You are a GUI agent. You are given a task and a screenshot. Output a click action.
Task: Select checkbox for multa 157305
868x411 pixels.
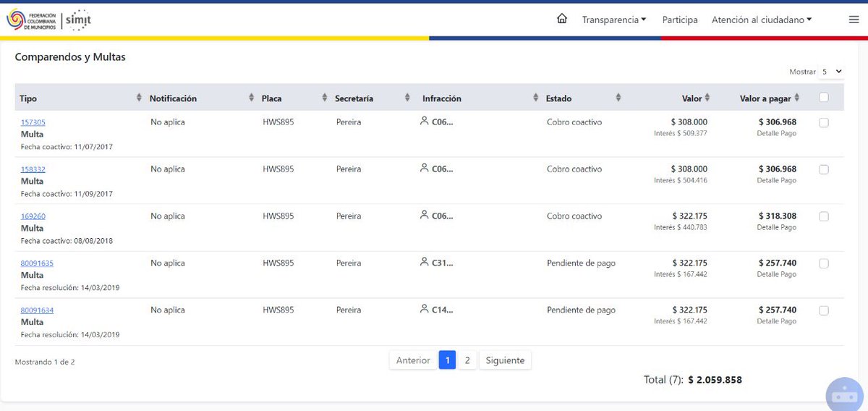[824, 123]
